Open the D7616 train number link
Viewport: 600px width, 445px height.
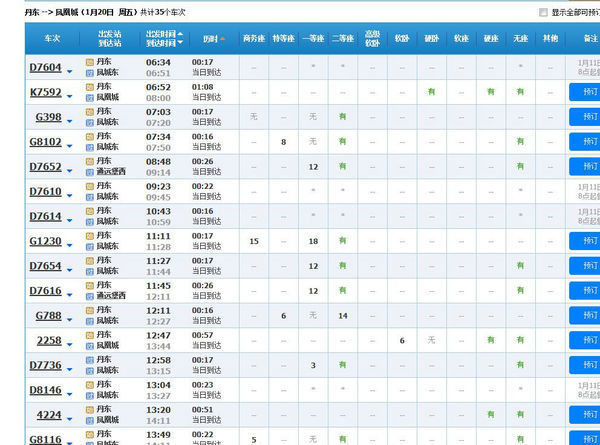pos(45,291)
